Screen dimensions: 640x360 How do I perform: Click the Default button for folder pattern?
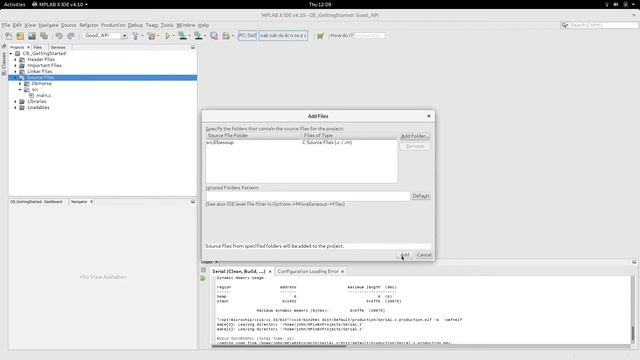coord(420,196)
